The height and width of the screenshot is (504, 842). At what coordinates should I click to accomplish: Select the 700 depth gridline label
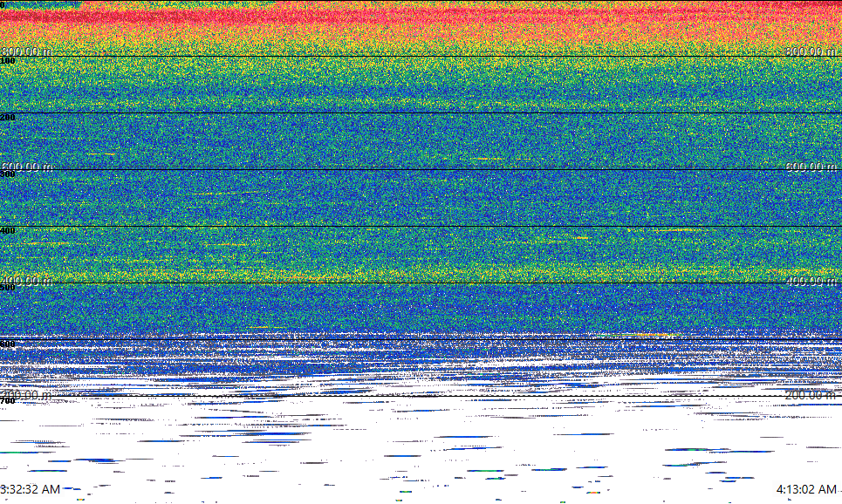pos(8,401)
